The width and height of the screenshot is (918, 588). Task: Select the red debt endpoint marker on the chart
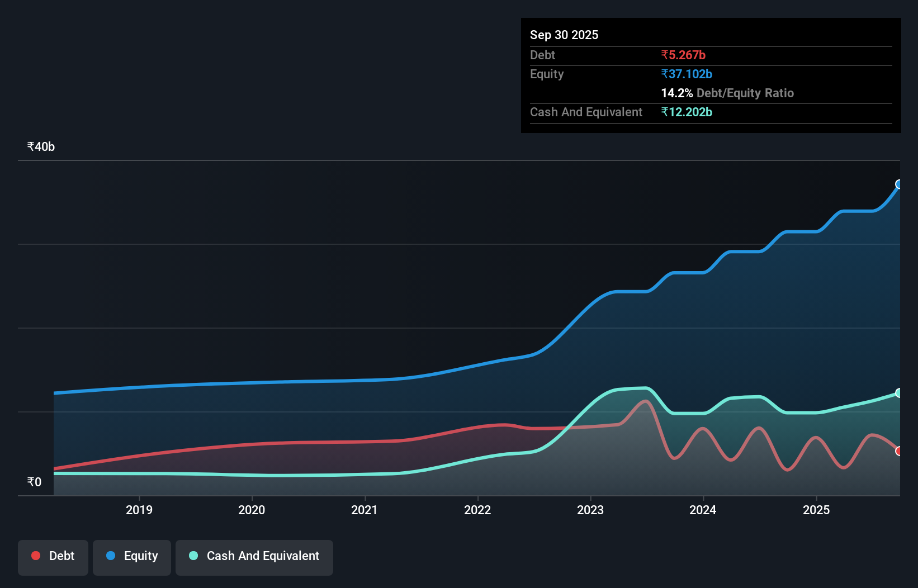click(x=899, y=450)
